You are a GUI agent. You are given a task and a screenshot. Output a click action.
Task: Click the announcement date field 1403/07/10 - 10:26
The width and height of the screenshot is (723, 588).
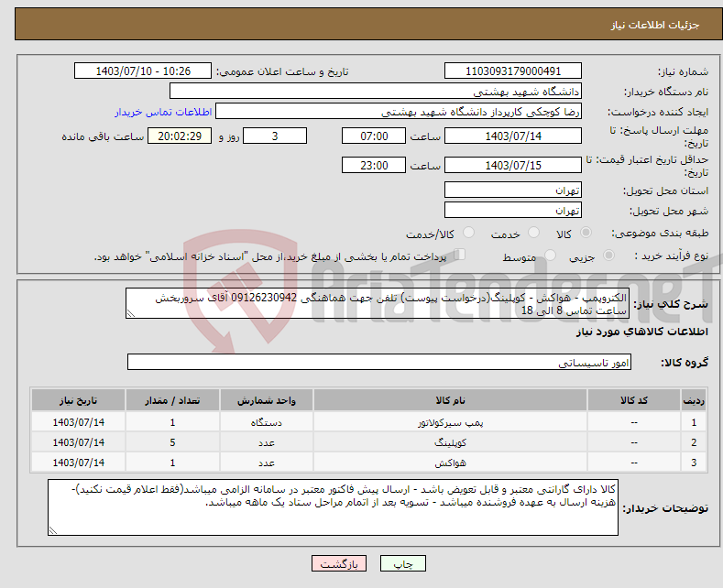[143, 71]
